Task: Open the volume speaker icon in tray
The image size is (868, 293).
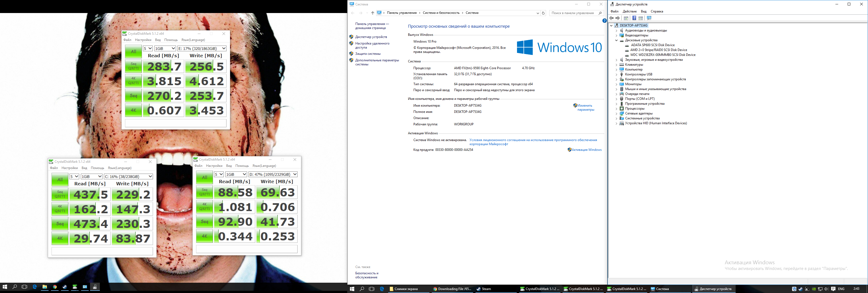Action: pos(826,289)
